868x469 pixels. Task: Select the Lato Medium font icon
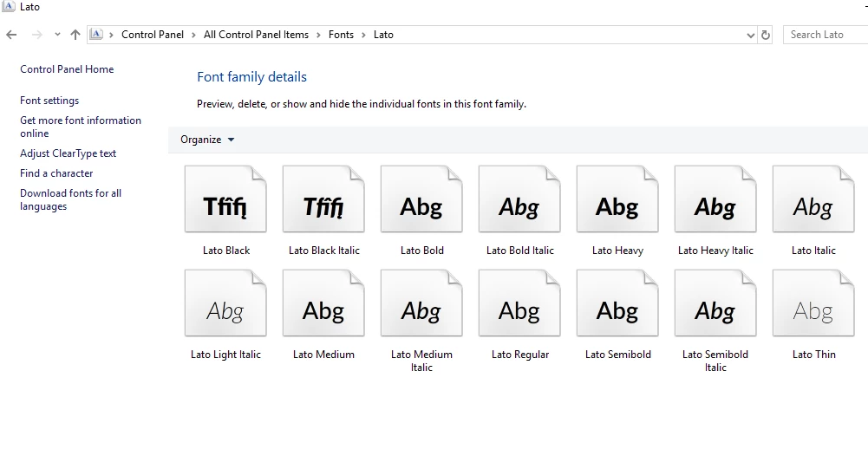click(x=323, y=303)
